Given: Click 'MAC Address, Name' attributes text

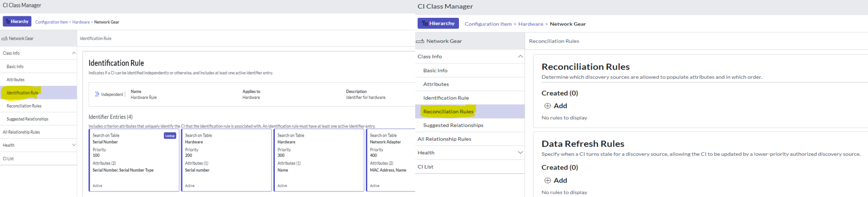Looking at the screenshot, I should coord(388,170).
